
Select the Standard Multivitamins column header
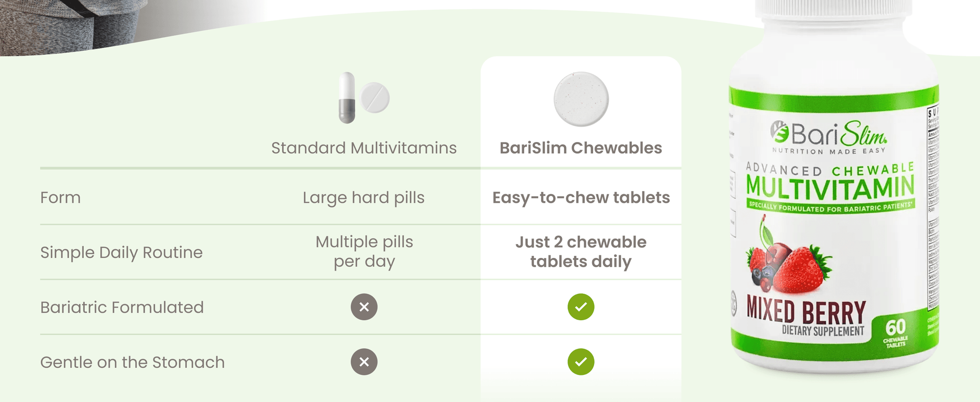tap(364, 148)
